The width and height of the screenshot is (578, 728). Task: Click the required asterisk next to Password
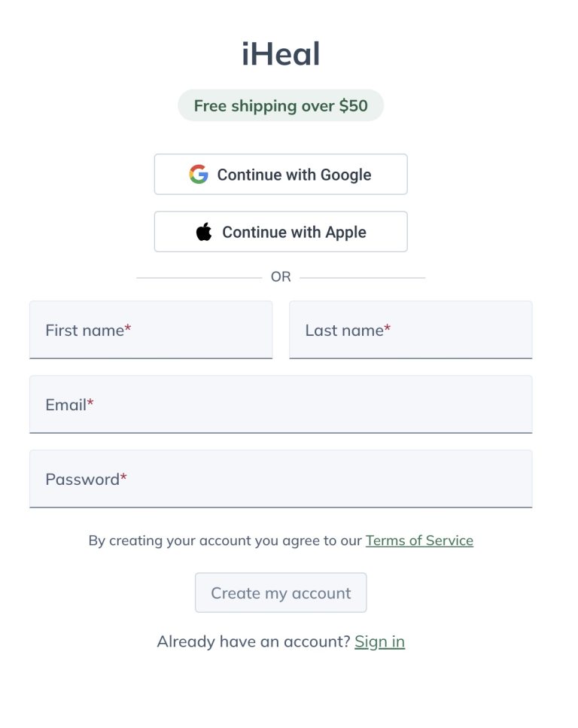pyautogui.click(x=123, y=478)
